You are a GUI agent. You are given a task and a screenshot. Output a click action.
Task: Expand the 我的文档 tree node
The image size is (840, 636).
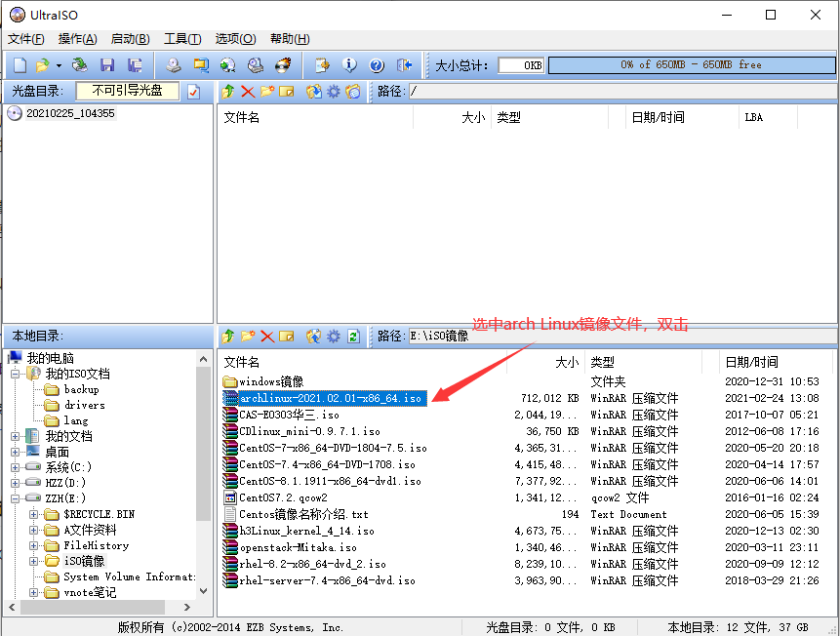pos(15,436)
